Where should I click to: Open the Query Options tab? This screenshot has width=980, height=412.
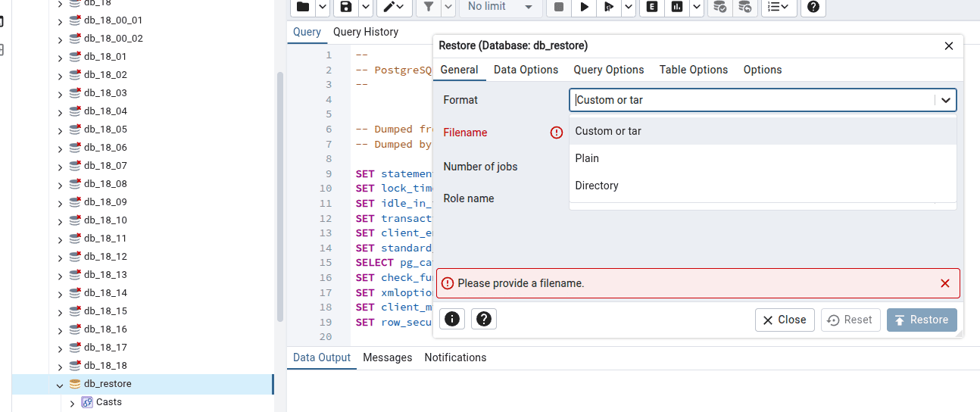click(x=609, y=70)
